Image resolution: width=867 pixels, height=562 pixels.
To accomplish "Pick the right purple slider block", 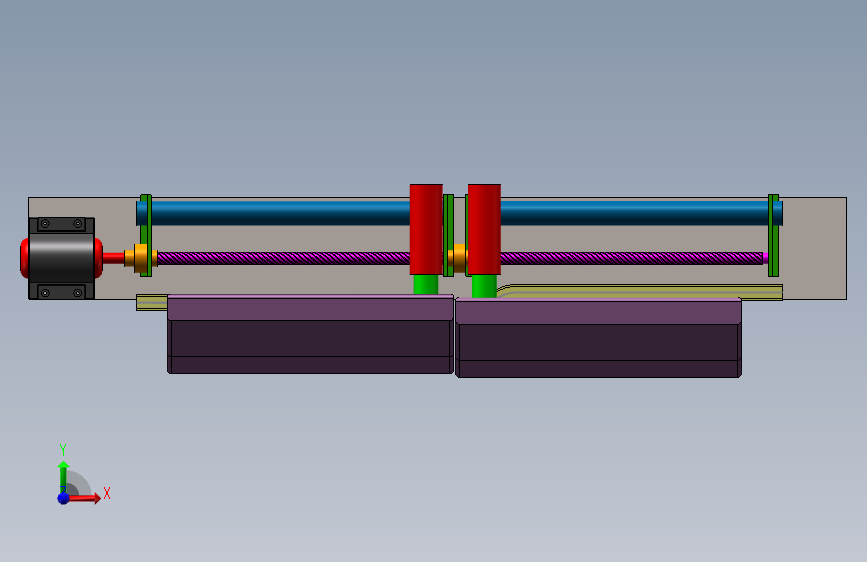I will click(x=598, y=338).
